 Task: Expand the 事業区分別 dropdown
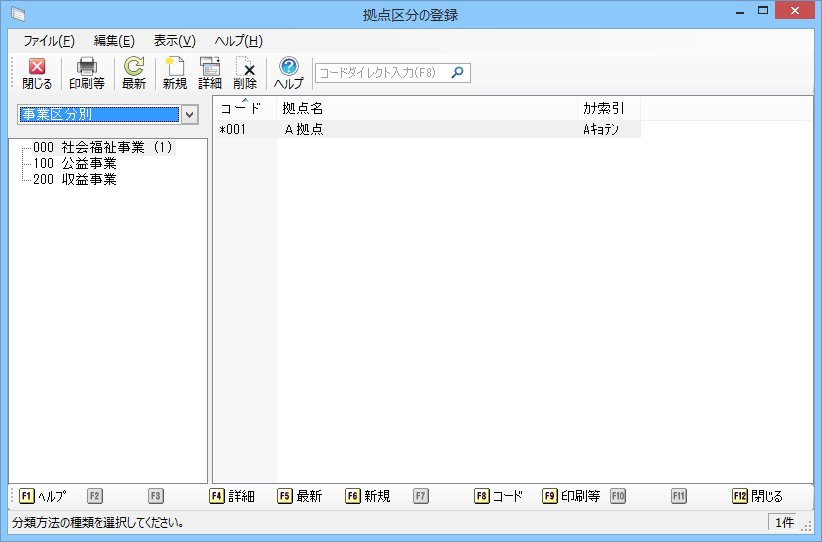point(189,114)
